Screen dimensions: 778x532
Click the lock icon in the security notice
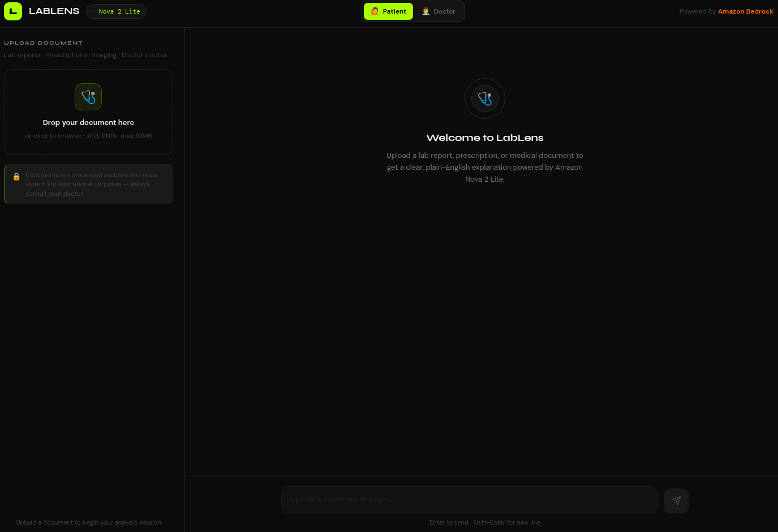[x=16, y=177]
